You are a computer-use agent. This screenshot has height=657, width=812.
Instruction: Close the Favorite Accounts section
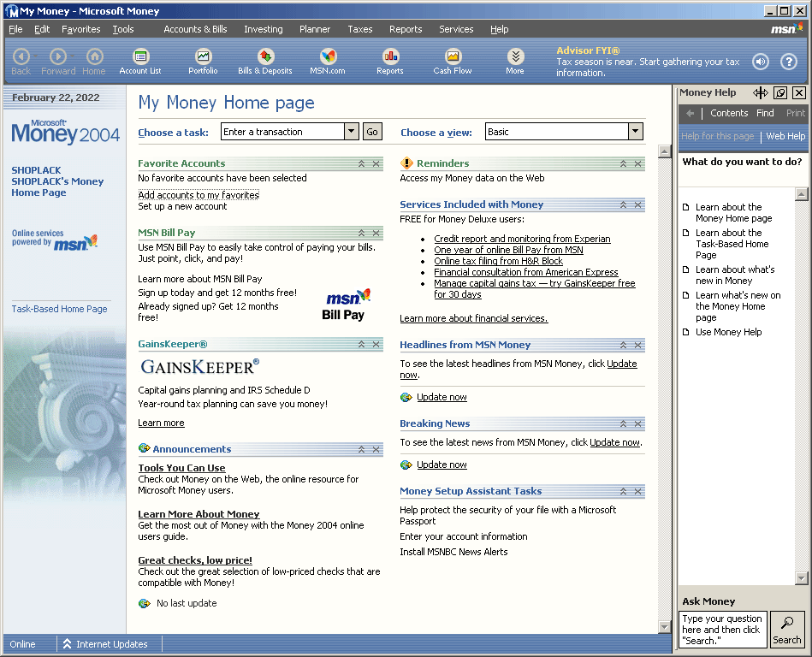pos(376,163)
